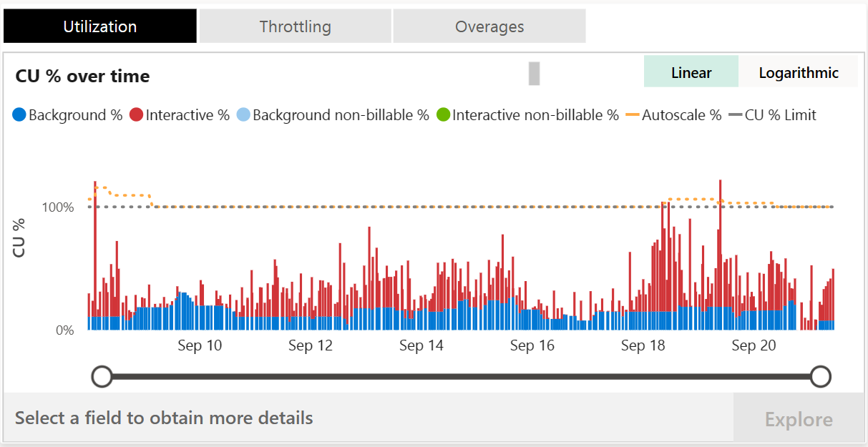Open the Overages tab

(x=489, y=26)
